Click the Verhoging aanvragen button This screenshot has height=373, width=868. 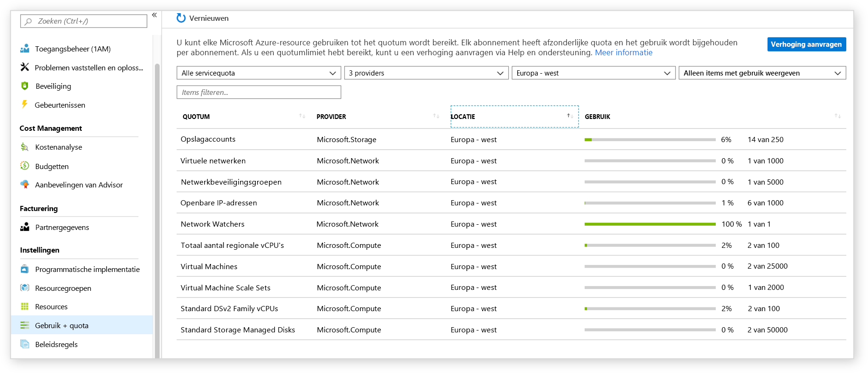coord(806,44)
